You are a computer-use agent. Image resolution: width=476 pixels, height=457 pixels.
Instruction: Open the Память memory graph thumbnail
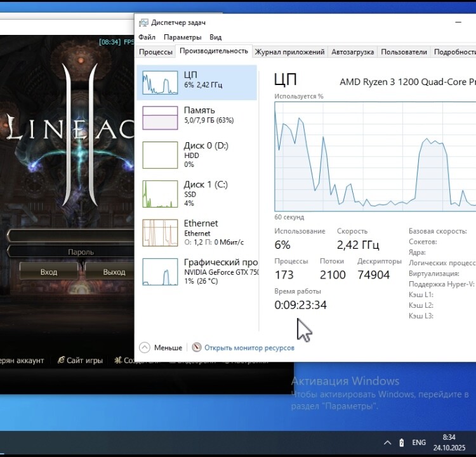(x=160, y=118)
